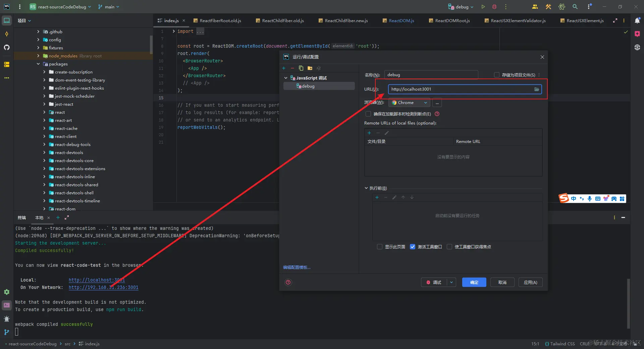Enable the 确保在加载脚本时检测到断点(E) checkbox
Screen dimensions: 644x349
pyautogui.click(x=368, y=114)
